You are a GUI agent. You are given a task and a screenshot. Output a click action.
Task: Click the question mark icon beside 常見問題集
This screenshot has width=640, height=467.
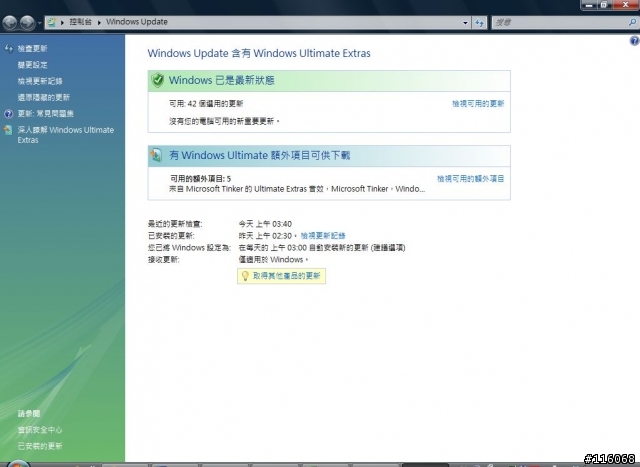[8, 114]
